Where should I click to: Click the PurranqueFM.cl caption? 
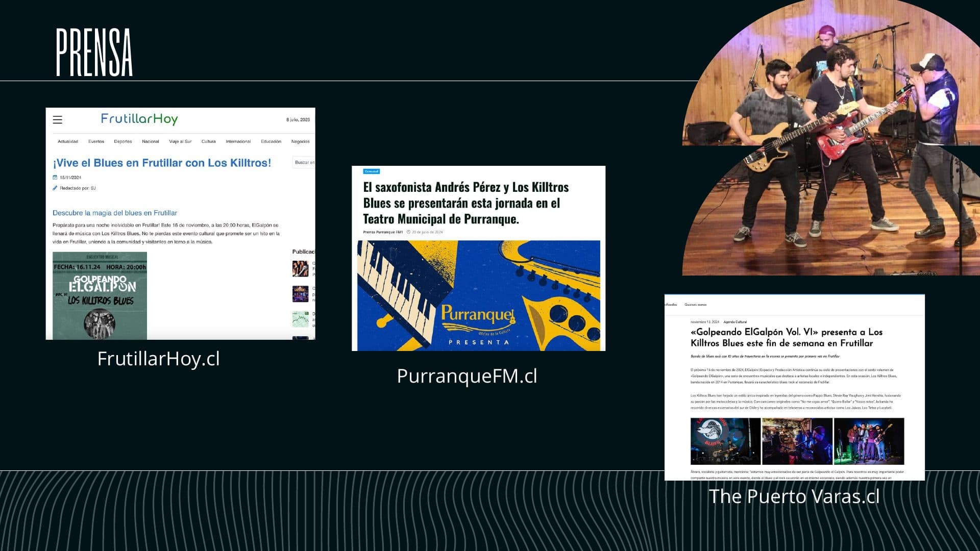pyautogui.click(x=467, y=376)
